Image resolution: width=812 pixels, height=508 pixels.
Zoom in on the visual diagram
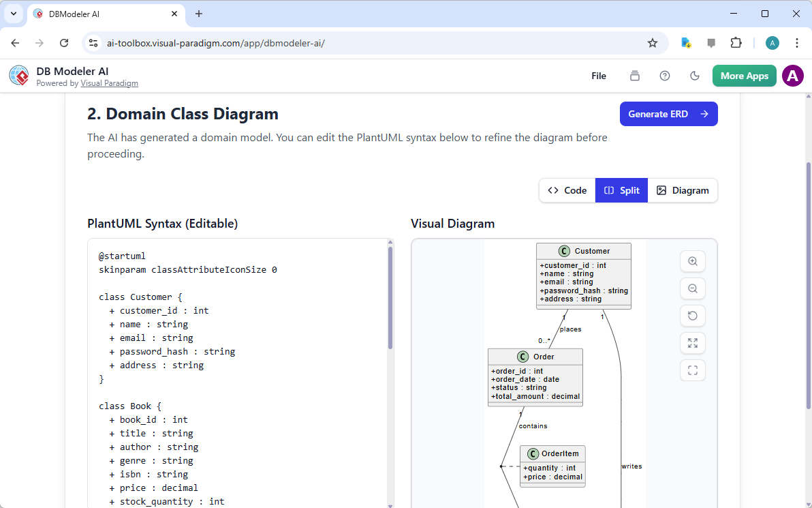pos(692,261)
